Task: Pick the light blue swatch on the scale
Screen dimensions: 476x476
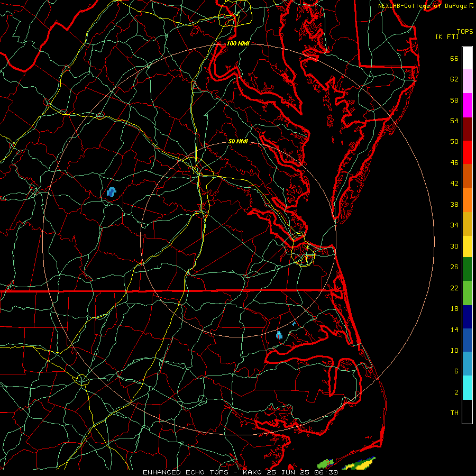Action: [467, 364]
